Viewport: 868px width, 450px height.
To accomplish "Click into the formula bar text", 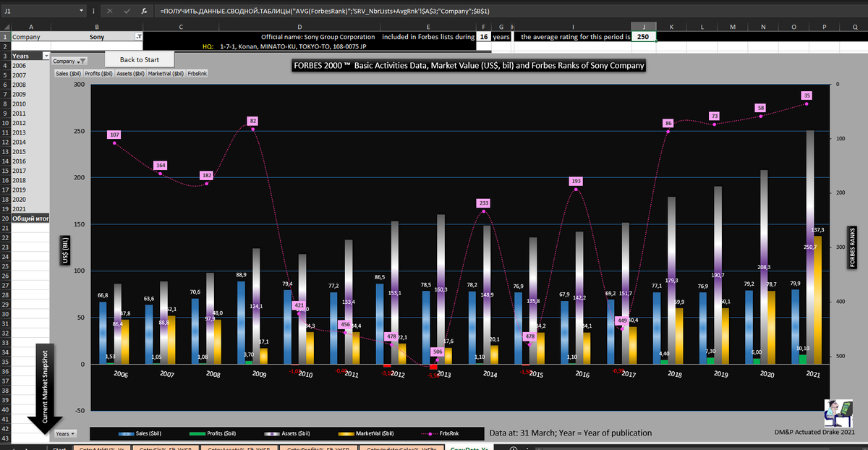I will click(434, 12).
